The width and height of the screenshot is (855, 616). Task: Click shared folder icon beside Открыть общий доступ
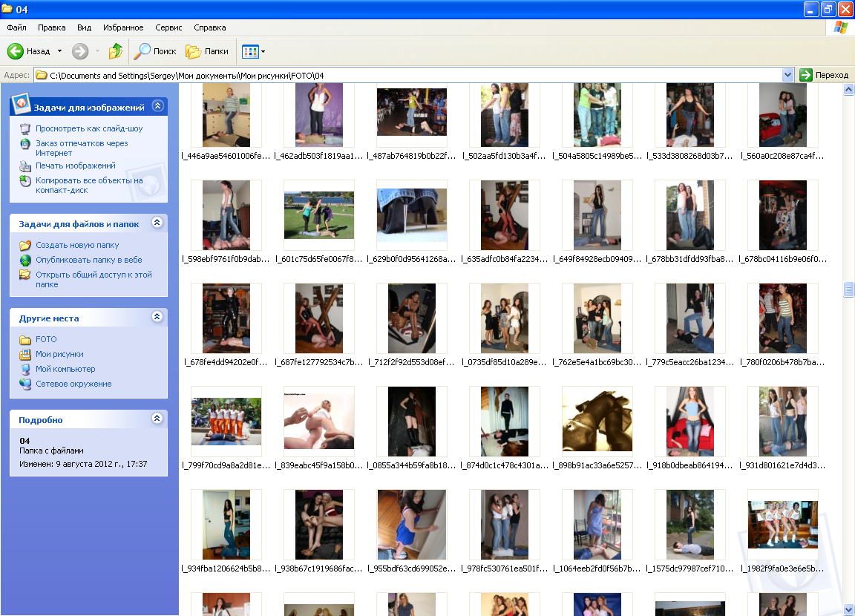[x=25, y=275]
